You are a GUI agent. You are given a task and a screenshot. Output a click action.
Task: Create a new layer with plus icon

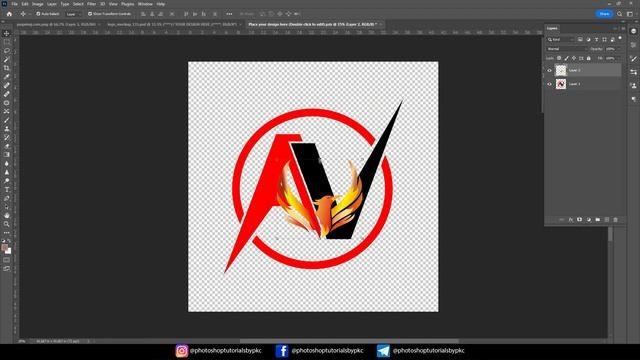click(x=607, y=220)
